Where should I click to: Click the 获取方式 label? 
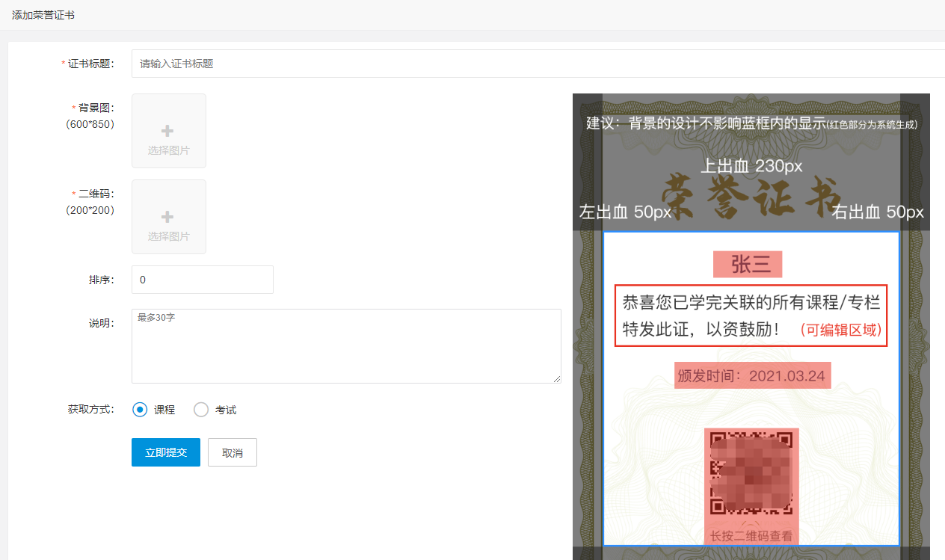click(x=90, y=410)
